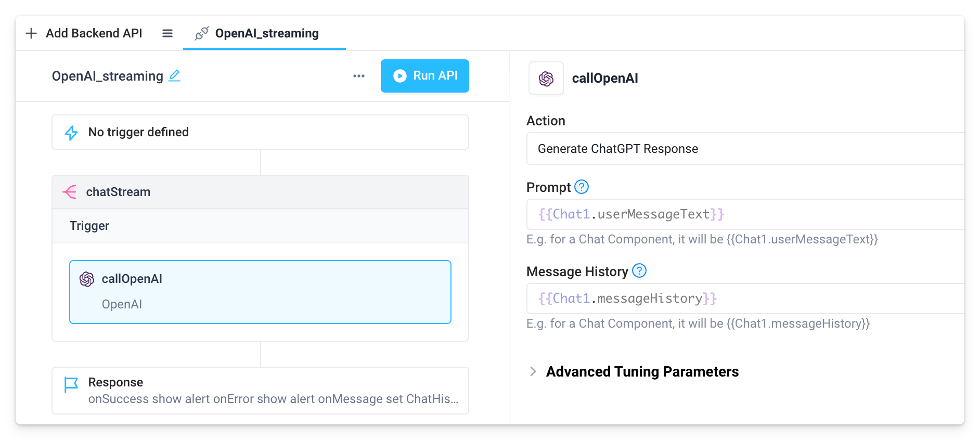Select the callOpenAI step in chatStream

coord(260,292)
